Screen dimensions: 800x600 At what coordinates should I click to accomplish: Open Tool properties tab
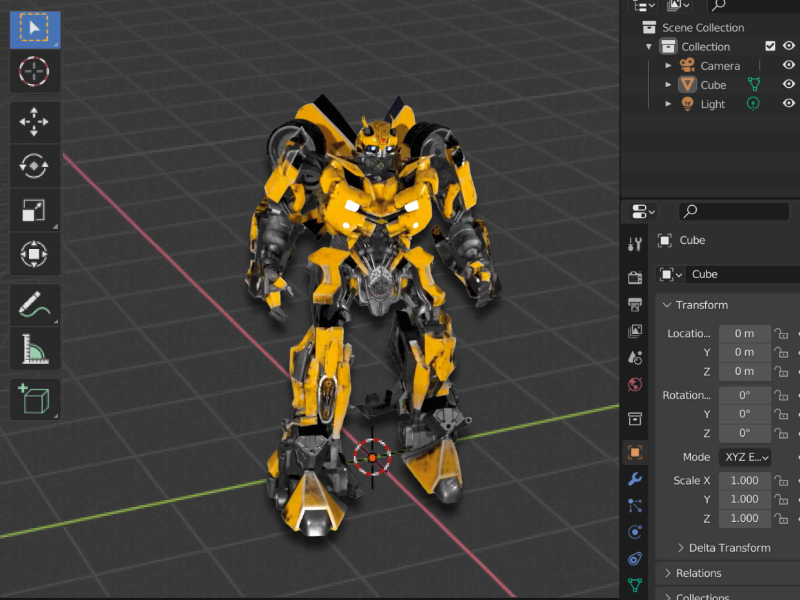pyautogui.click(x=635, y=244)
